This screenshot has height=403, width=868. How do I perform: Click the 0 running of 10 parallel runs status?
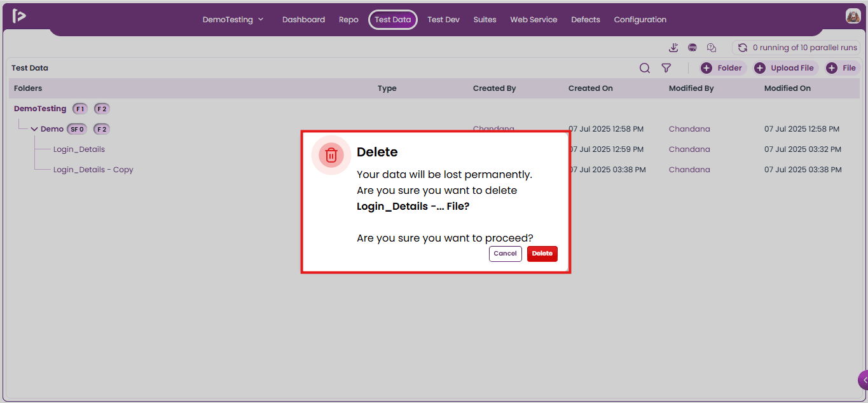[805, 48]
